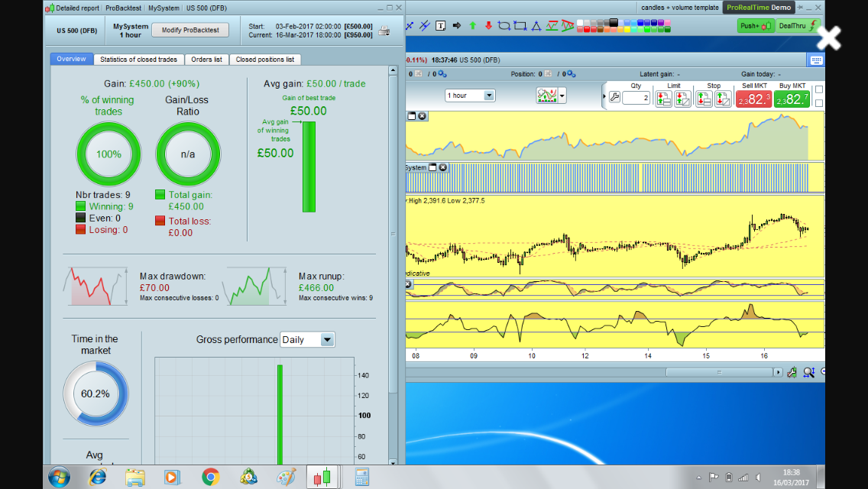
Task: Click the Qty input field
Action: point(636,98)
